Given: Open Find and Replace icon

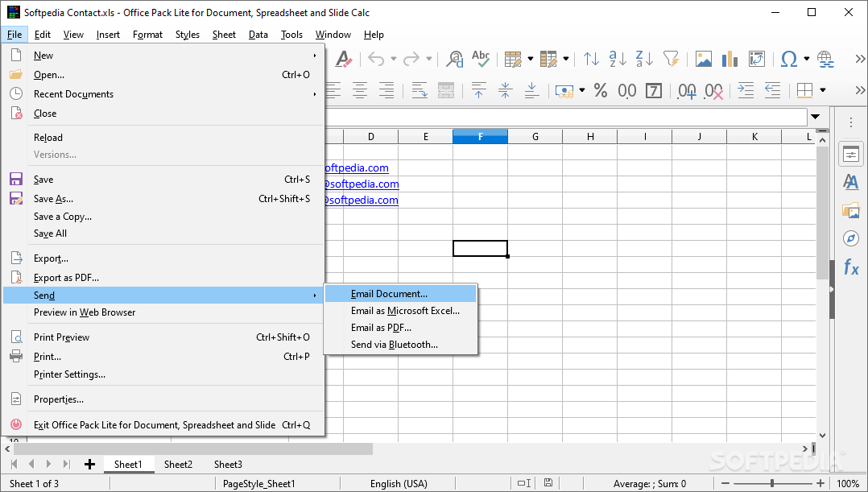Looking at the screenshot, I should (x=455, y=59).
